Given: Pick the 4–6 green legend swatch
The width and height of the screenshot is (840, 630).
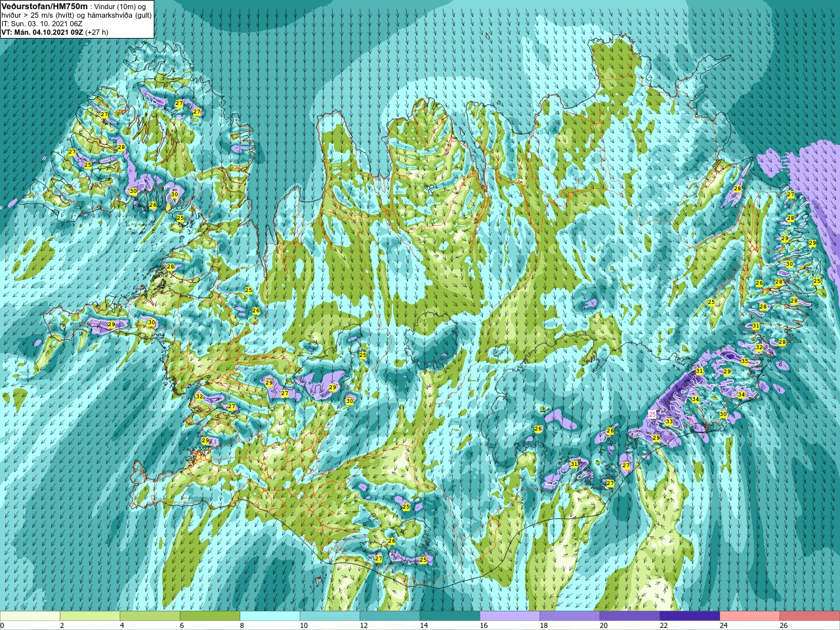Looking at the screenshot, I should 150,616.
